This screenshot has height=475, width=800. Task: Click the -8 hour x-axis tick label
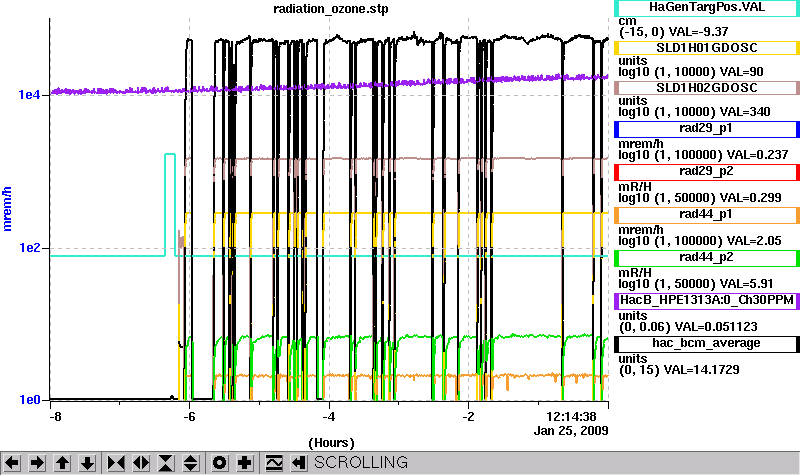[55, 417]
